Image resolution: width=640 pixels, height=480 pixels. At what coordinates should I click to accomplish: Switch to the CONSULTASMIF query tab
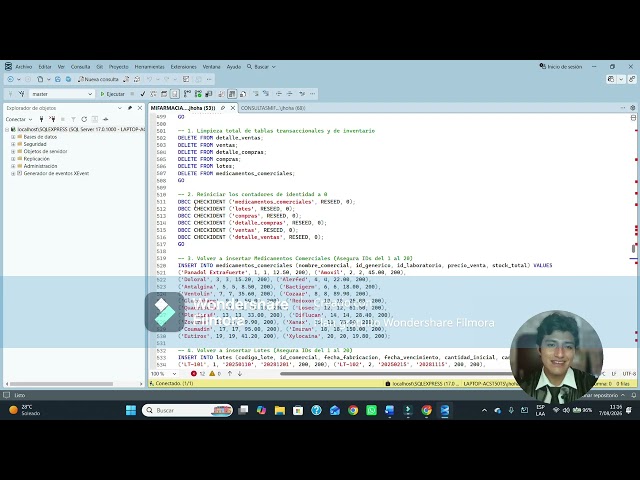(273, 108)
